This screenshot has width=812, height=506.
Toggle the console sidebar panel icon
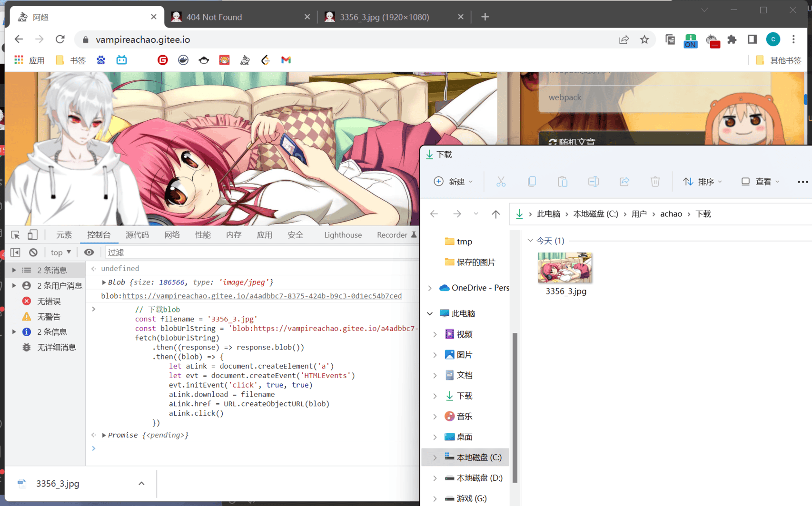[15, 253]
